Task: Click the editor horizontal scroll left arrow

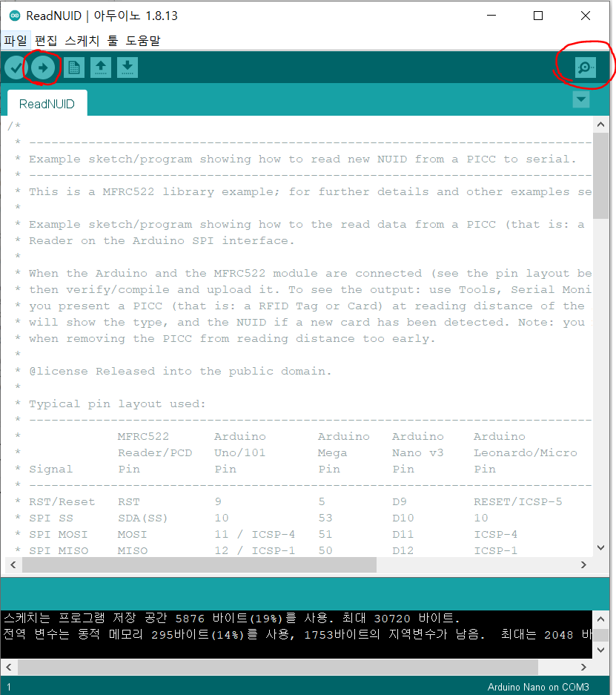Action: coord(13,564)
